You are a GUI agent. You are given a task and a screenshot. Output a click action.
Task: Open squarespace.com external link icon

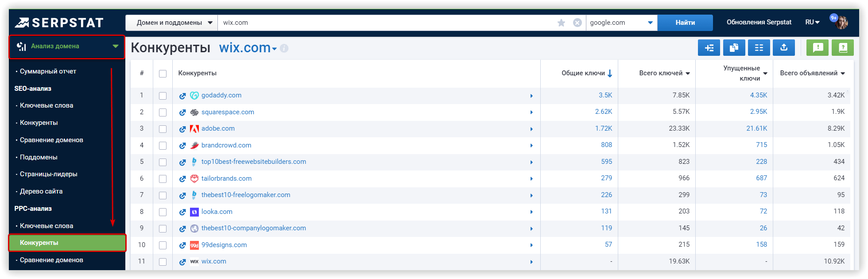[x=182, y=112]
